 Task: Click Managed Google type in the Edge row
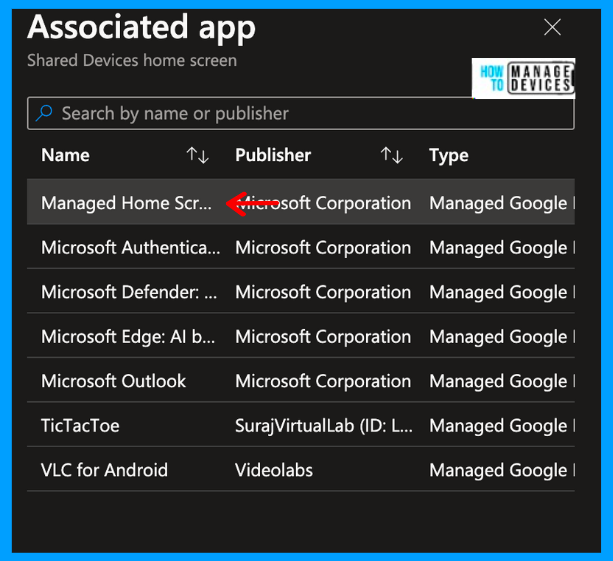click(502, 337)
